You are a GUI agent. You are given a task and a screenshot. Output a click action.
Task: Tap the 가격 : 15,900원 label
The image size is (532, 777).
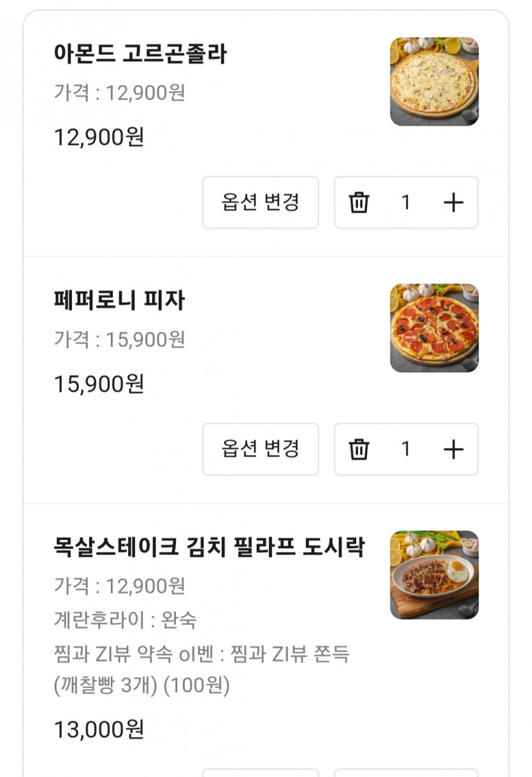[x=119, y=340]
